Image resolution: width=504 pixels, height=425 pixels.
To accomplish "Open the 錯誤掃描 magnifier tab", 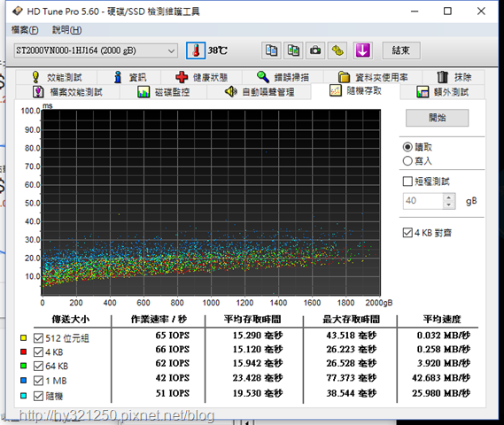I will [283, 77].
